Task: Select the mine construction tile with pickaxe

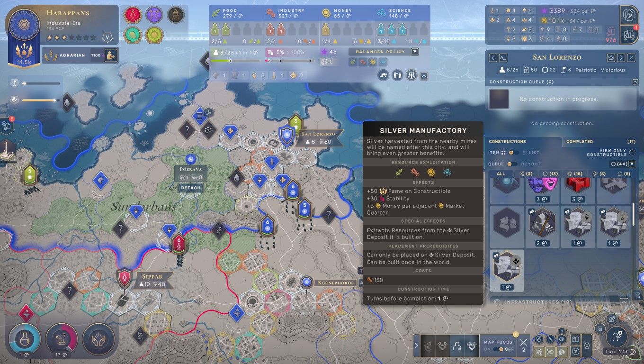Action: pyautogui.click(x=542, y=227)
